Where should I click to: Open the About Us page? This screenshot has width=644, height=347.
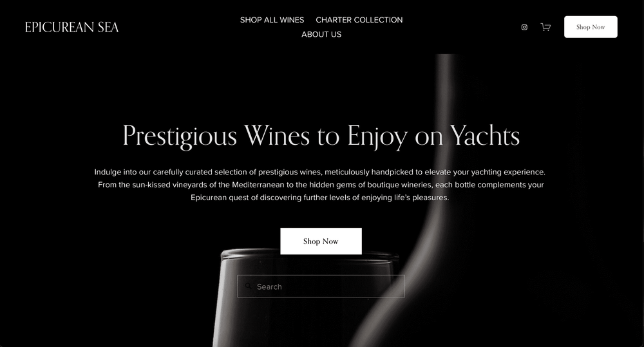pos(321,35)
